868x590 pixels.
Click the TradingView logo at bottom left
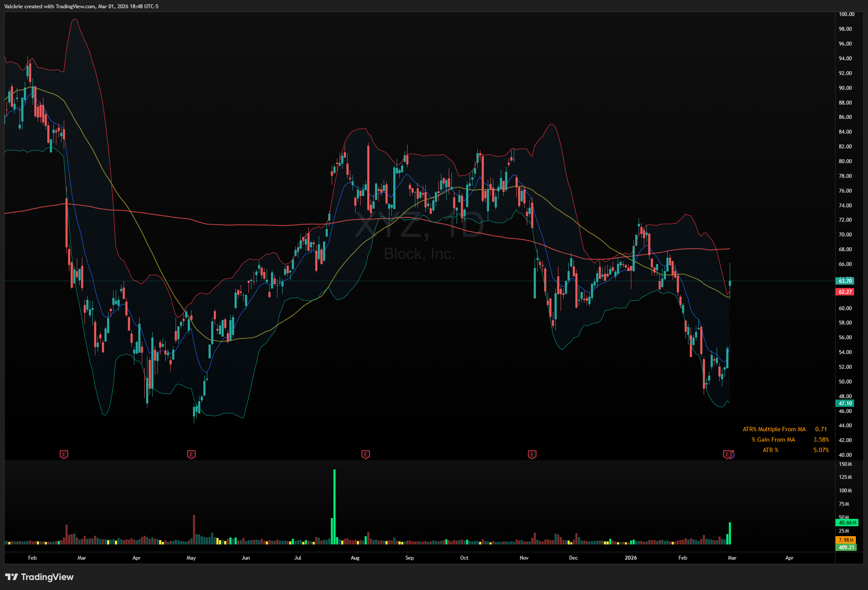(39, 577)
